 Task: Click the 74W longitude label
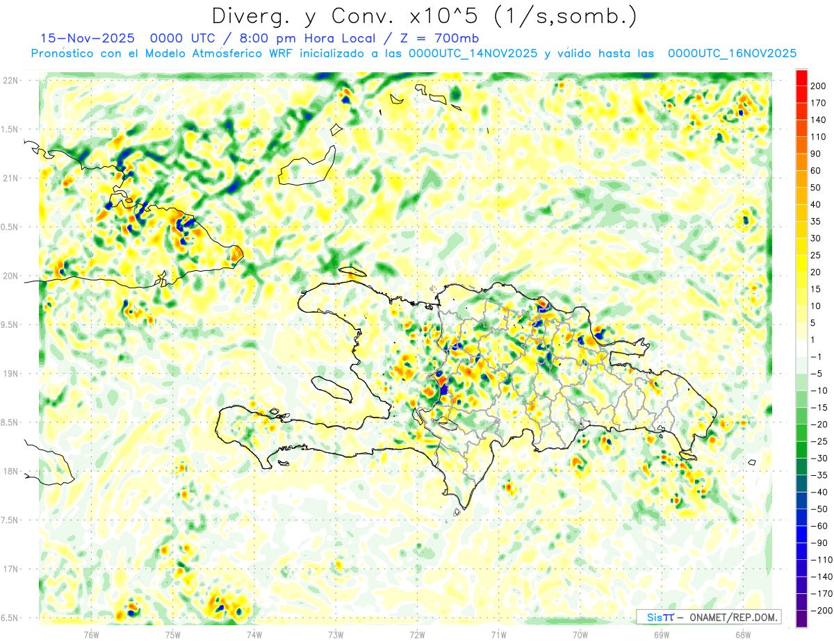point(254,635)
